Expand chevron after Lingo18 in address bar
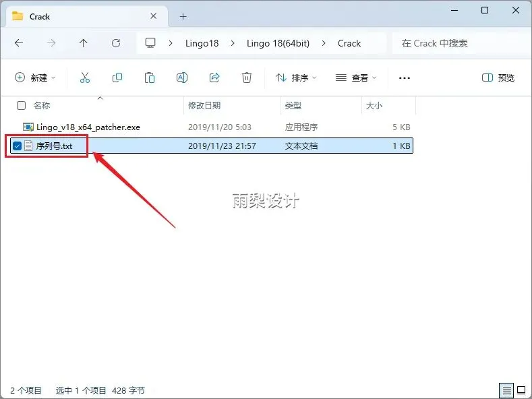532x399 pixels. [233, 43]
